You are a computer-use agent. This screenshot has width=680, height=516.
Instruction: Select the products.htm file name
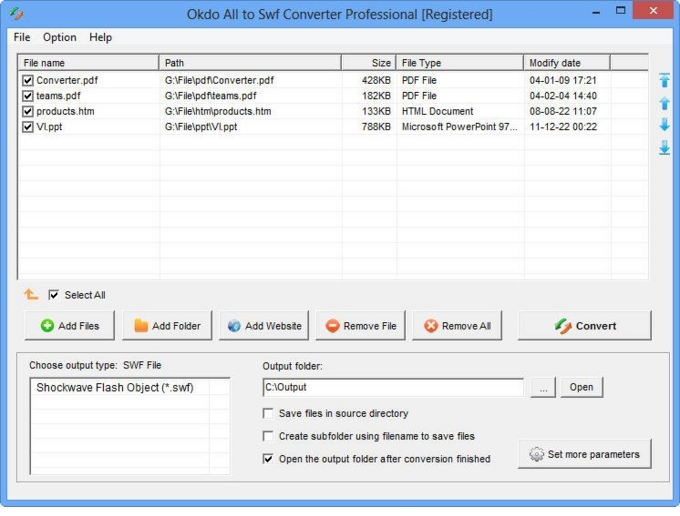(65, 111)
